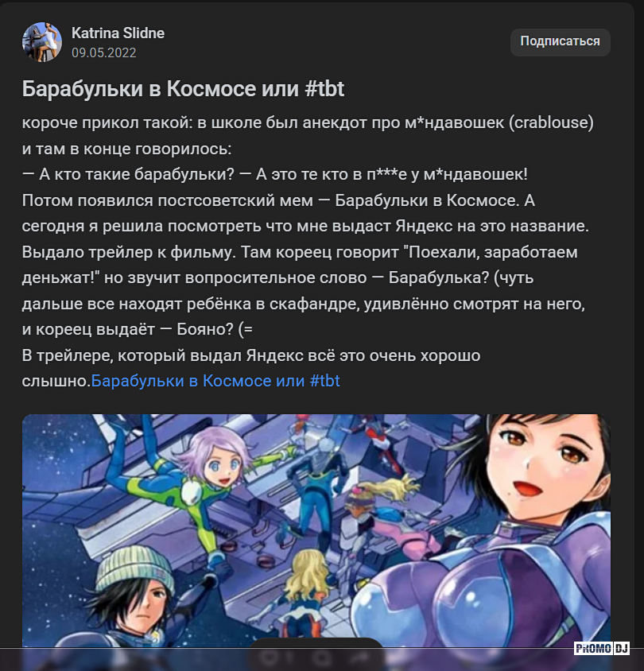Open Katrina Slidne's profile avatar
The width and height of the screenshot is (644, 671).
tap(42, 42)
